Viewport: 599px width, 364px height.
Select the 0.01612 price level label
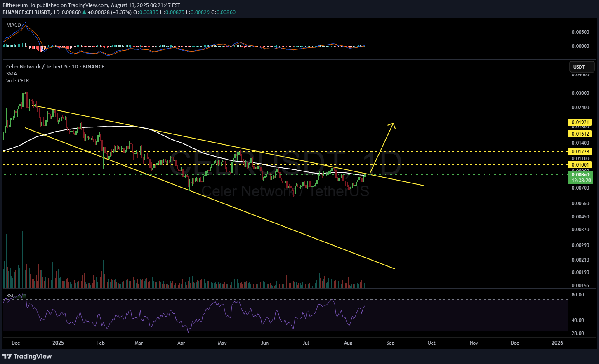pos(580,134)
